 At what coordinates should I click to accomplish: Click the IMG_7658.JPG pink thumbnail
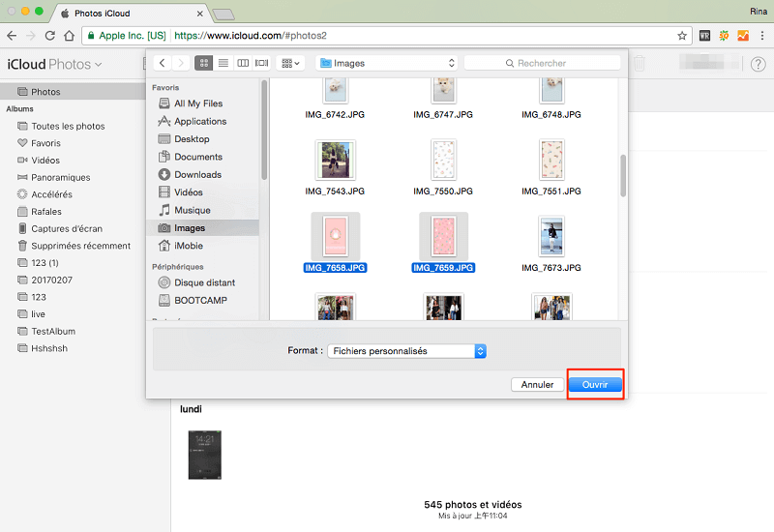pyautogui.click(x=335, y=236)
